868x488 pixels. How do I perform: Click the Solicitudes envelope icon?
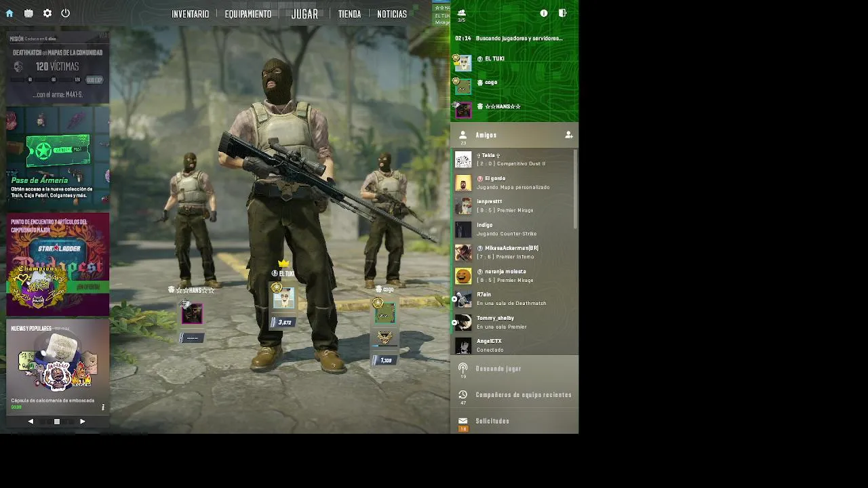[463, 421]
